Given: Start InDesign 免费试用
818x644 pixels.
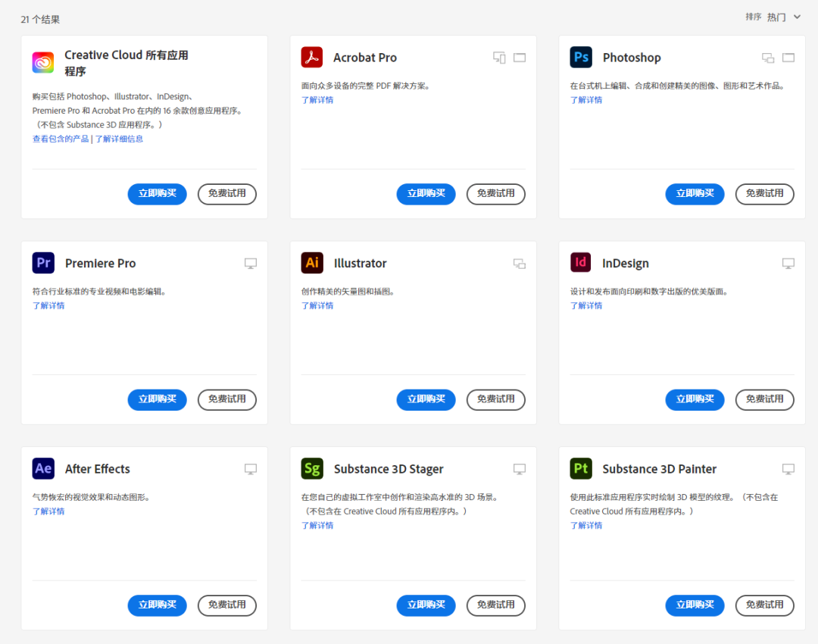Looking at the screenshot, I should point(764,399).
